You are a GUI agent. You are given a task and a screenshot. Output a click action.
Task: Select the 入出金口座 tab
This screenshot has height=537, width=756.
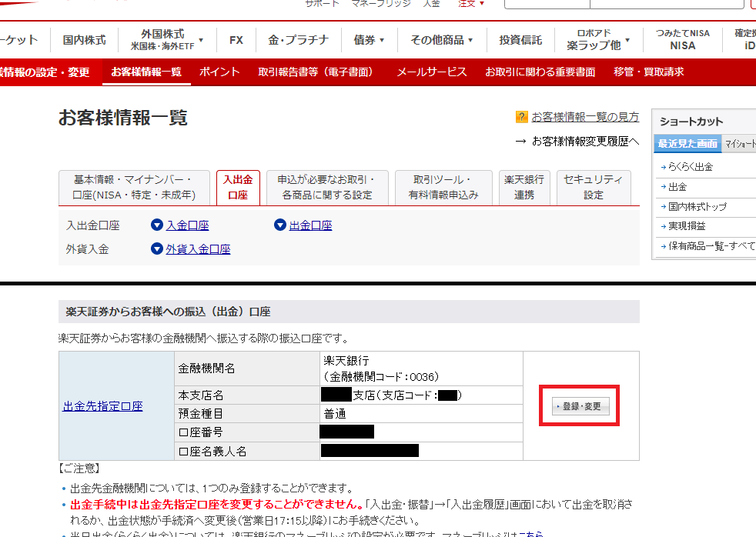coord(238,188)
